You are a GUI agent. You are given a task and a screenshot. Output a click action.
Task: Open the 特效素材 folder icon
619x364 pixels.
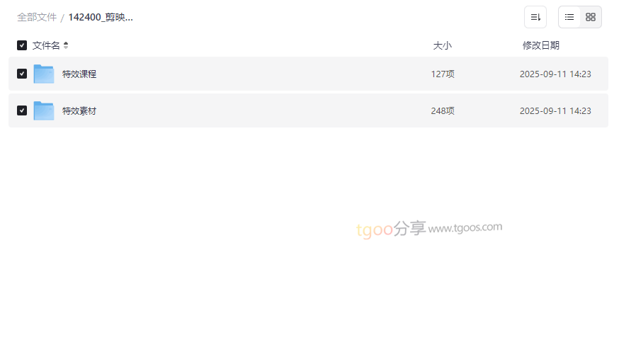44,110
